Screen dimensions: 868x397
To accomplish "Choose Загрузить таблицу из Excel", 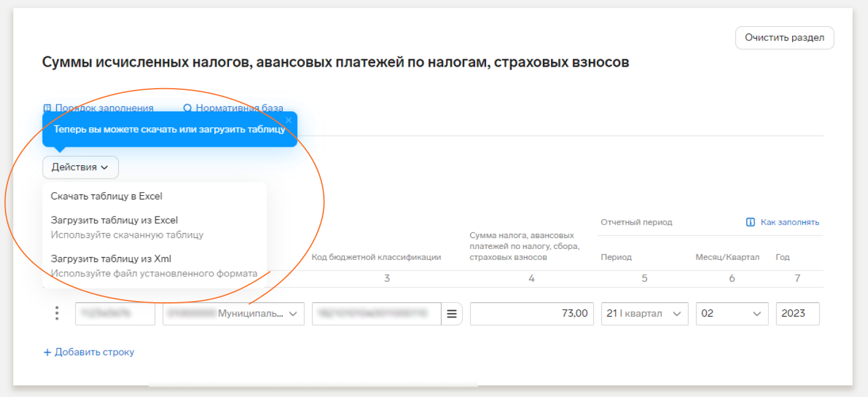I will pos(114,220).
